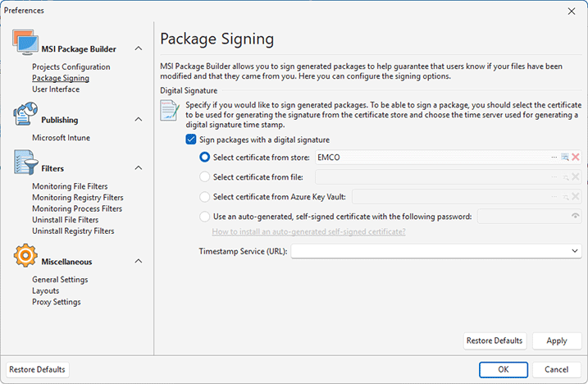Click the Filters funnel icon
Viewport: 588px width, 384px height.
tap(26, 162)
